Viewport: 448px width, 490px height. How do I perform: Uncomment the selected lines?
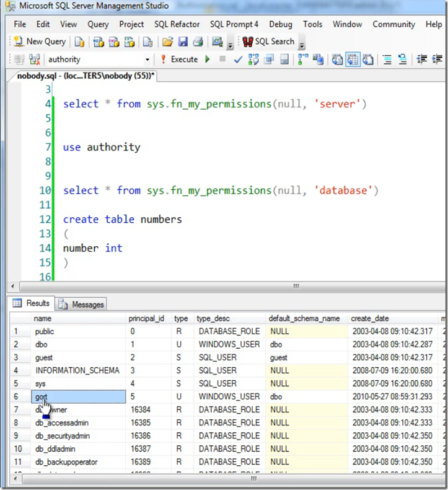tap(402, 60)
